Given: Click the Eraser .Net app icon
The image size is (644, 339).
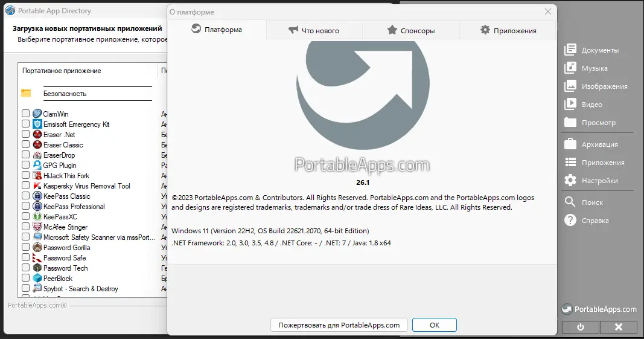Looking at the screenshot, I should (37, 134).
